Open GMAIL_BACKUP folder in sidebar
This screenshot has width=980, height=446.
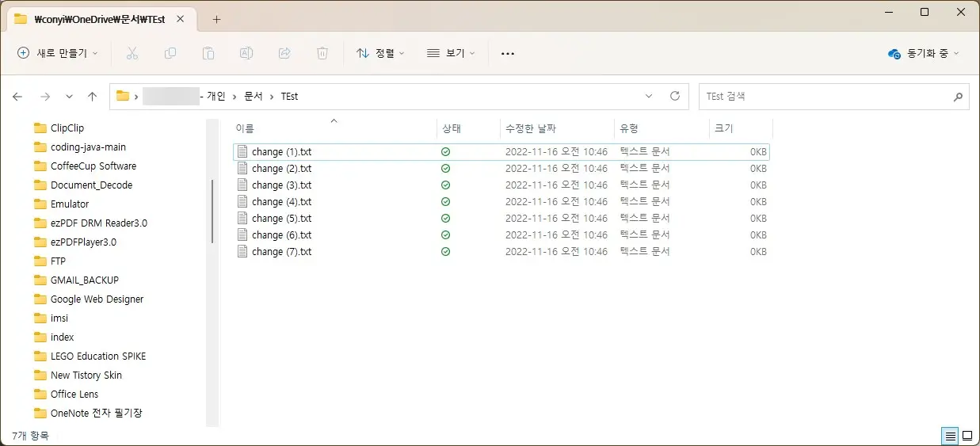85,280
